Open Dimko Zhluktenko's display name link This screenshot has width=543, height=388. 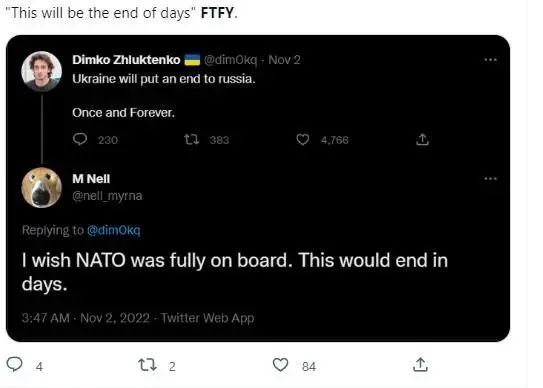pyautogui.click(x=126, y=60)
